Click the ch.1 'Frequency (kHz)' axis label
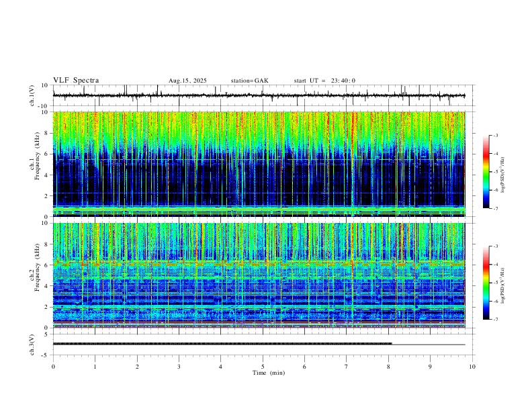 pyautogui.click(x=37, y=156)
